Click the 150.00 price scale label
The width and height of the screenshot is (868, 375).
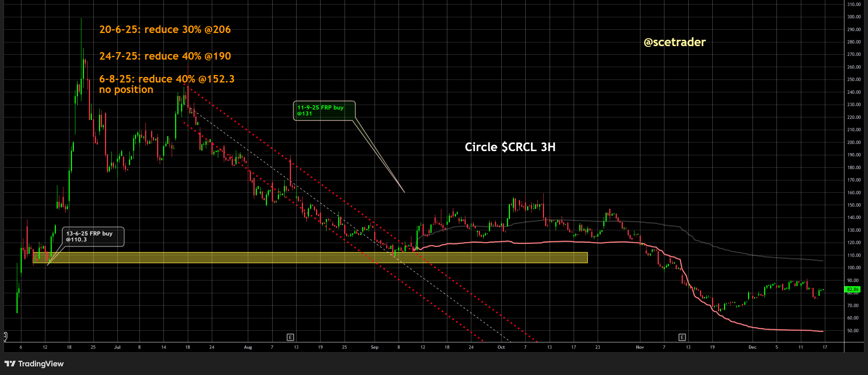(854, 205)
